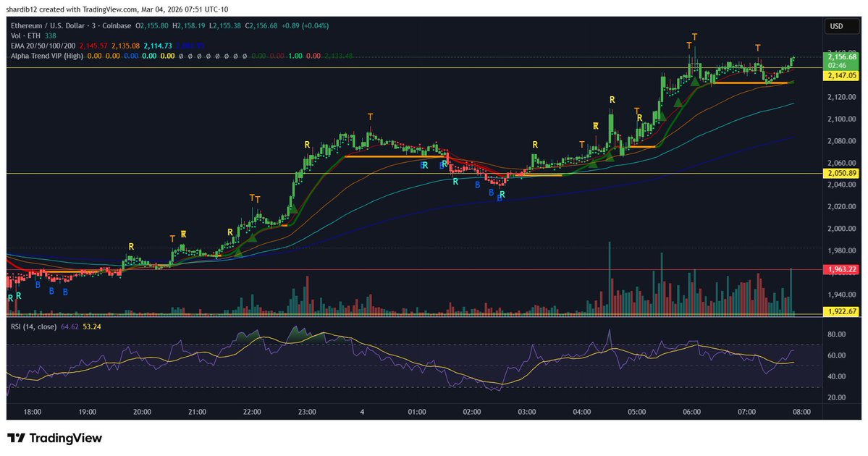Click the 2,100.00 price scale label
This screenshot has width=868, height=456.
coord(843,119)
